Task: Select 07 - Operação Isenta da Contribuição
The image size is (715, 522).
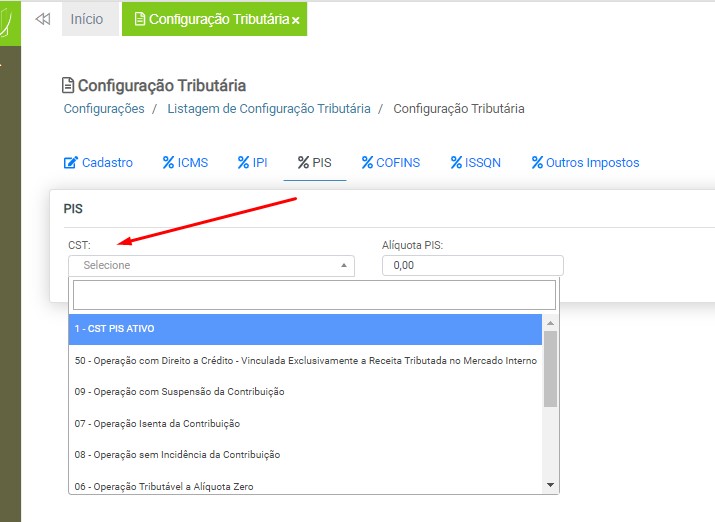Action: tap(305, 423)
